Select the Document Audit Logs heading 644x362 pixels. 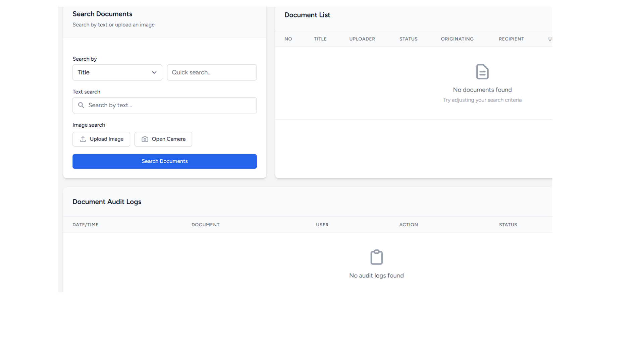(107, 201)
